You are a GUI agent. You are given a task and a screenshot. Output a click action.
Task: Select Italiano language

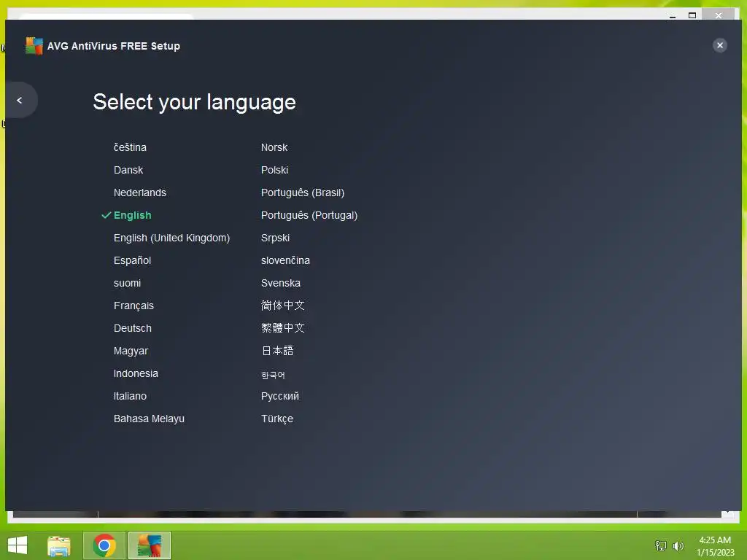[130, 396]
